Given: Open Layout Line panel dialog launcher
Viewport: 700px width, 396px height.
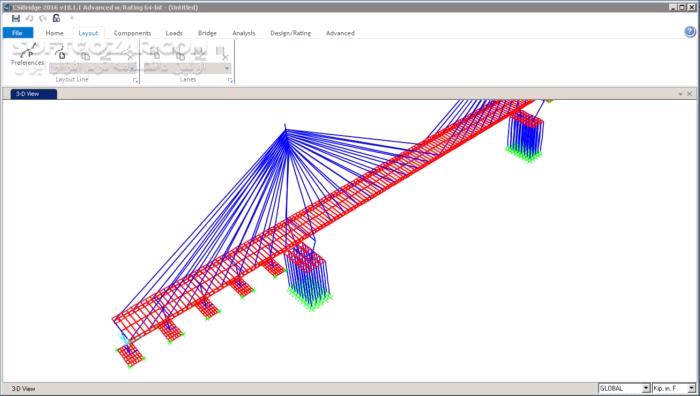Looking at the screenshot, I should [135, 80].
